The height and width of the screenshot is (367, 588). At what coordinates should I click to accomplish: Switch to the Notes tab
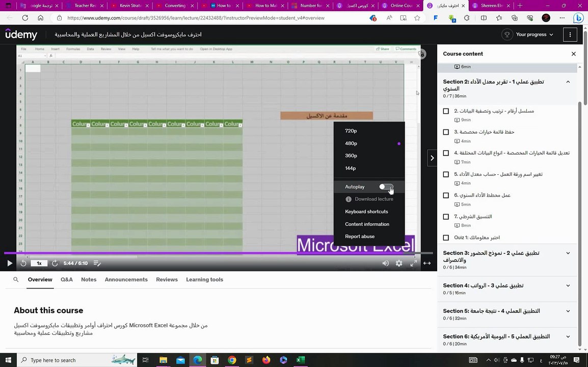tap(89, 279)
